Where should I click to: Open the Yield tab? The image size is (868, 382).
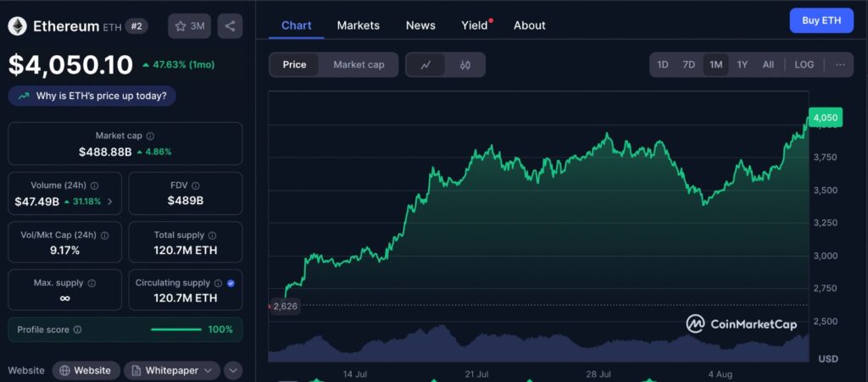pos(475,25)
